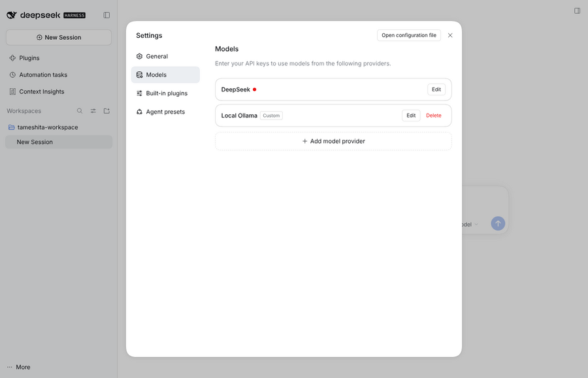Click the Local Ollama provider name

tap(239, 116)
